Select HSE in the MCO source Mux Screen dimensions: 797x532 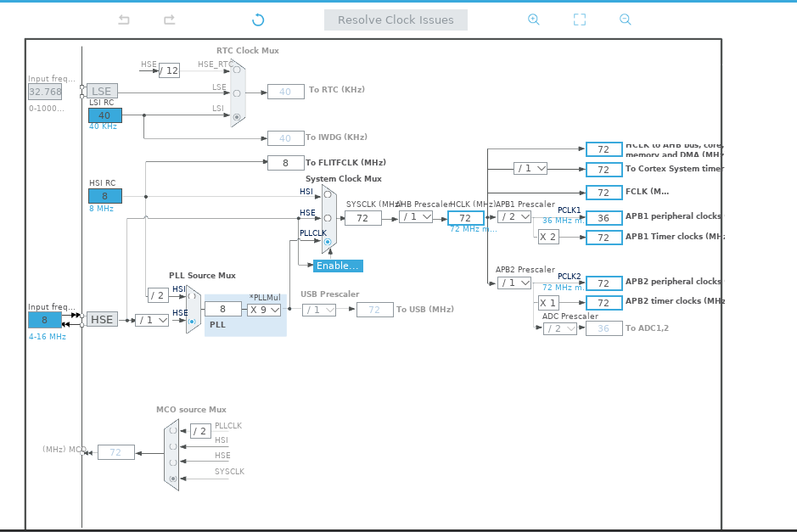point(173,462)
